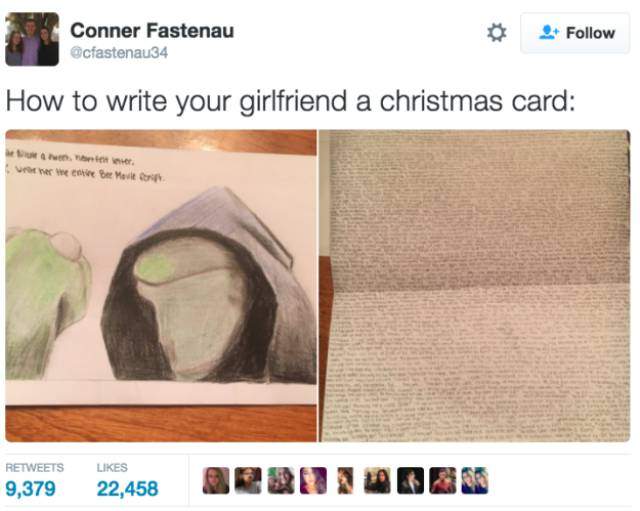Click the red-shirted eighth liker avatar
640x511 pixels.
pyautogui.click(x=443, y=480)
